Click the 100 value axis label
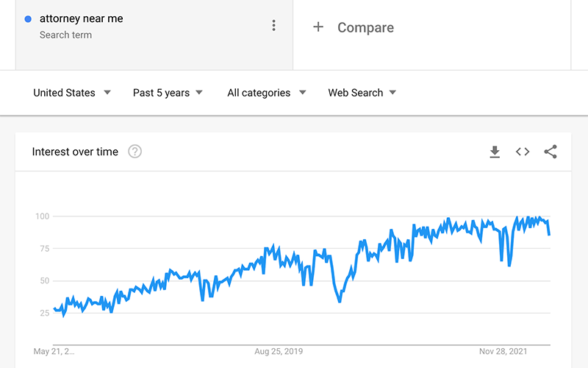Screen dimensions: 588x368 [43, 216]
